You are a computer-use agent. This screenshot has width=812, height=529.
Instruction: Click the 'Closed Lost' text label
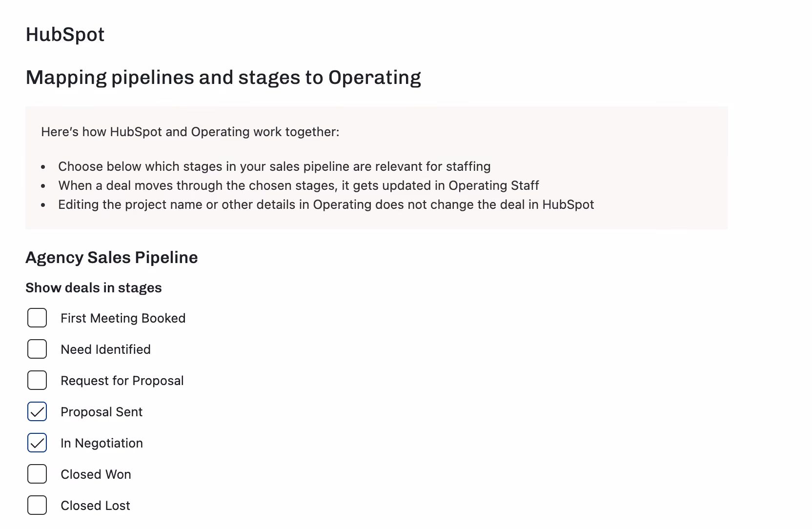(x=95, y=506)
